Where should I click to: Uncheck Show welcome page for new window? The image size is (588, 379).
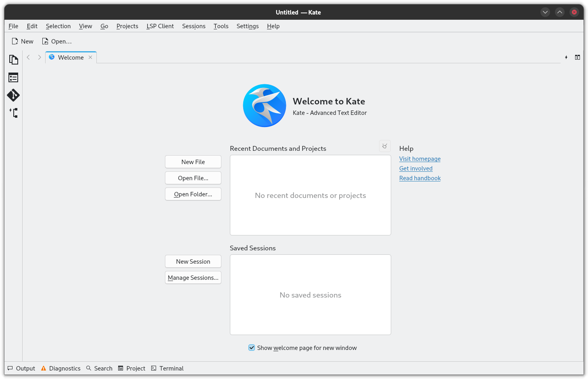252,348
